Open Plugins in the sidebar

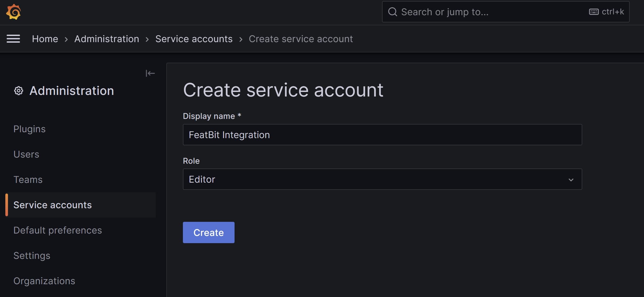[30, 129]
